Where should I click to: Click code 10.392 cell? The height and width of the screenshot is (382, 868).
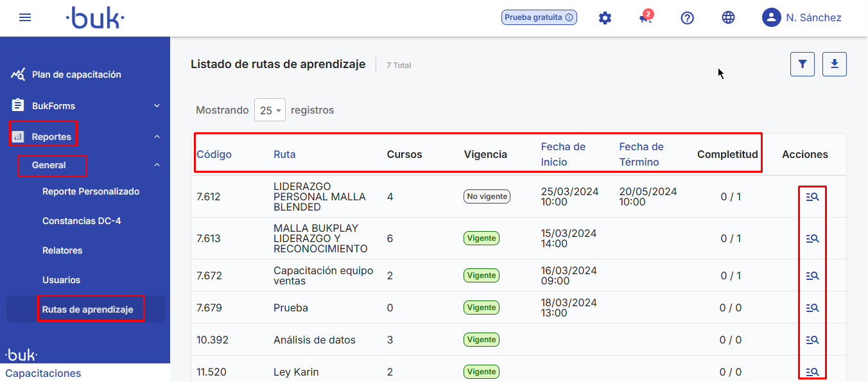click(213, 340)
